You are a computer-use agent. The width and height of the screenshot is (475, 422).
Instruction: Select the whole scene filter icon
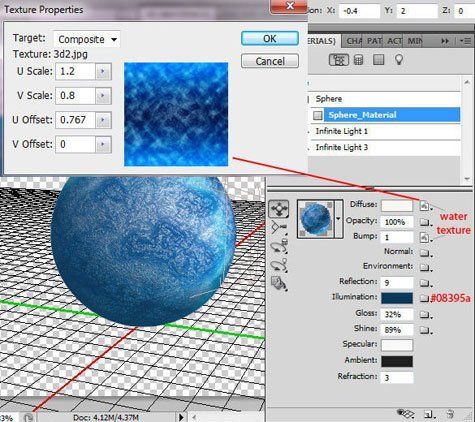[339, 60]
